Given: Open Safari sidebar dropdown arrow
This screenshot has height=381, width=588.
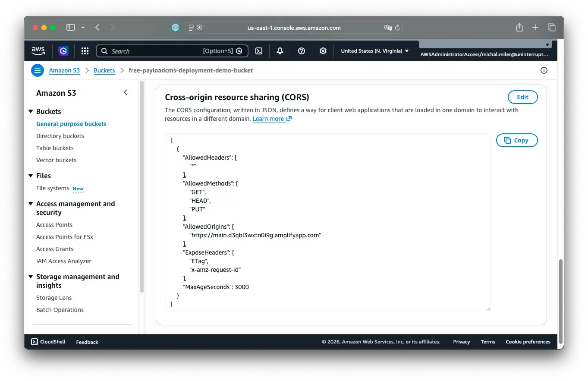Looking at the screenshot, I should 83,28.
